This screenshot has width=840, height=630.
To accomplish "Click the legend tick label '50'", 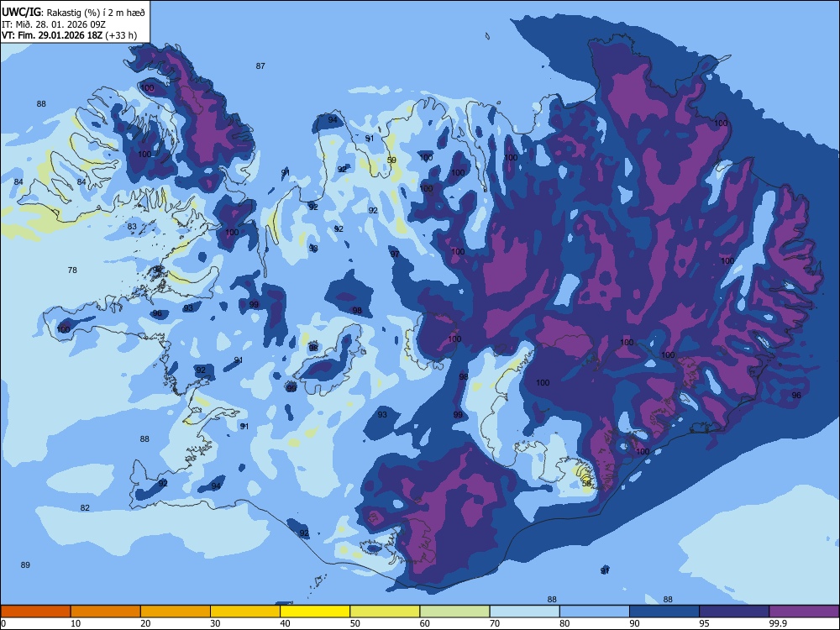I will (x=355, y=623).
